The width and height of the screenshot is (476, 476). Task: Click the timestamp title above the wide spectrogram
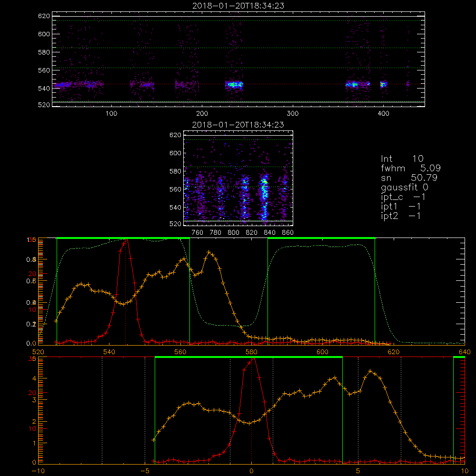click(238, 6)
